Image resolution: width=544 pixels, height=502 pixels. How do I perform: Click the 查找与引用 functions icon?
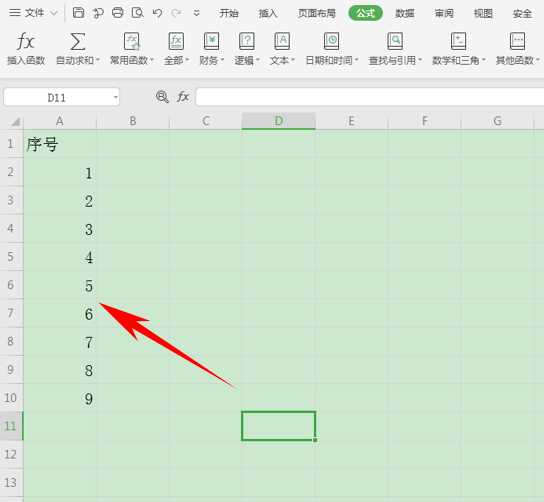point(395,42)
